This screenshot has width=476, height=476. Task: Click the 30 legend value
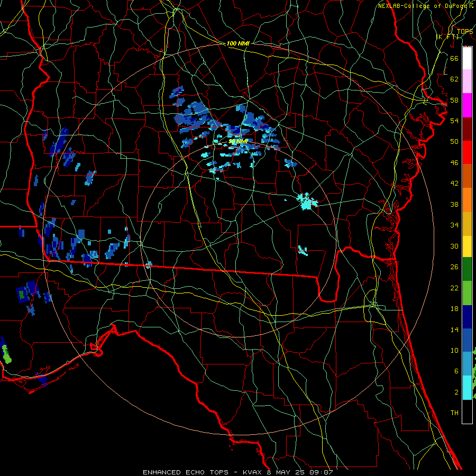point(454,246)
